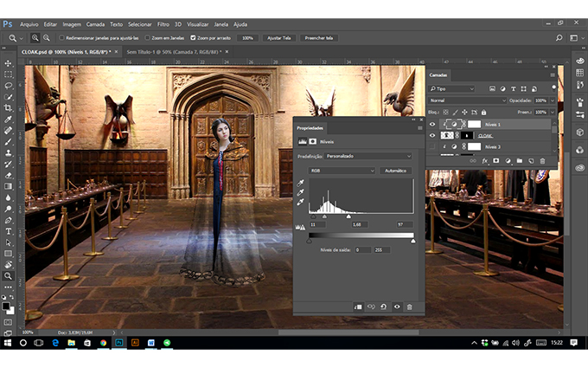This screenshot has width=588, height=368.
Task: Delete layer using Camadas trash icon
Action: [x=542, y=161]
